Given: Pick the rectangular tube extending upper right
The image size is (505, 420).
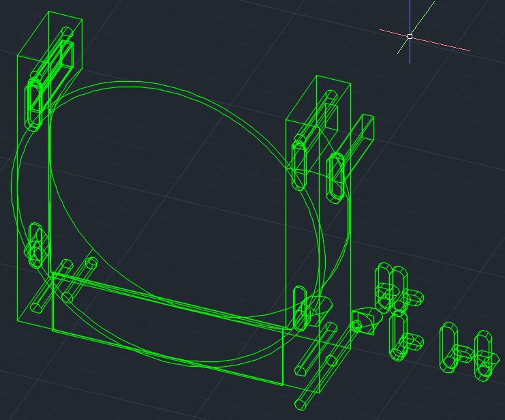Looking at the screenshot, I should (361, 136).
